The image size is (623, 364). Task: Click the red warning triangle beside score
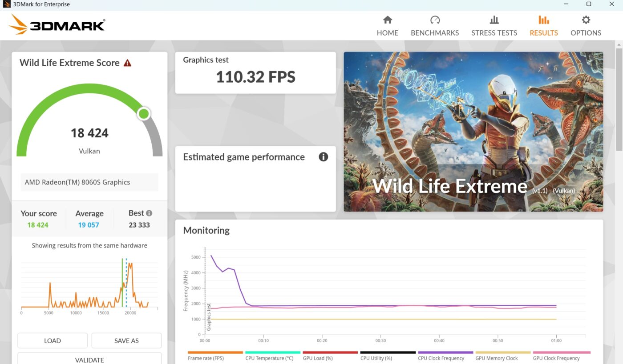(127, 63)
